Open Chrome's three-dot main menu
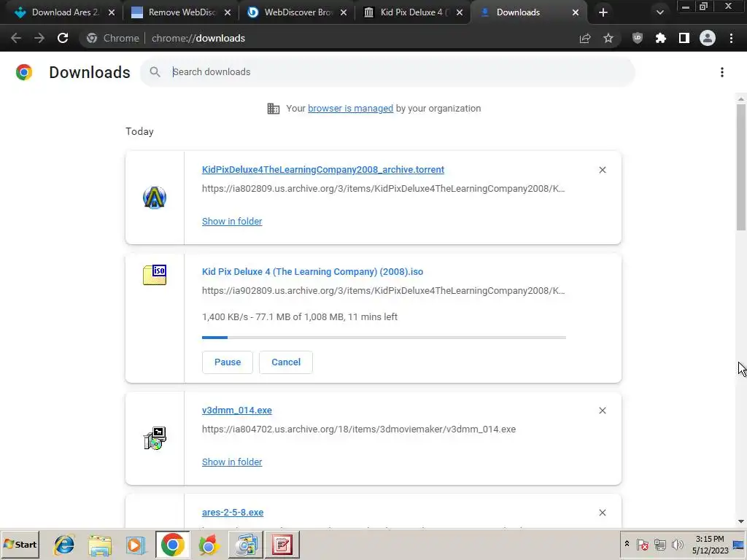The height and width of the screenshot is (560, 747). pyautogui.click(x=731, y=38)
